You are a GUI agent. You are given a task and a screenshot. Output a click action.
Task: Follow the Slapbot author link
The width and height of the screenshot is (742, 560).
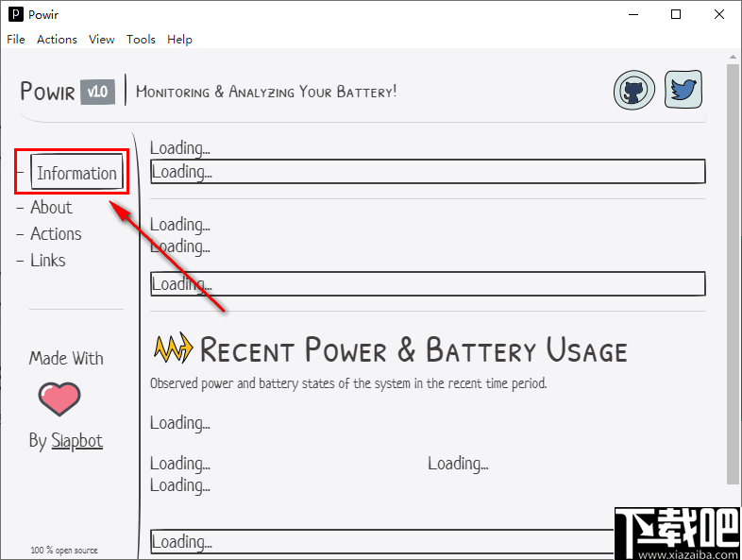point(76,441)
